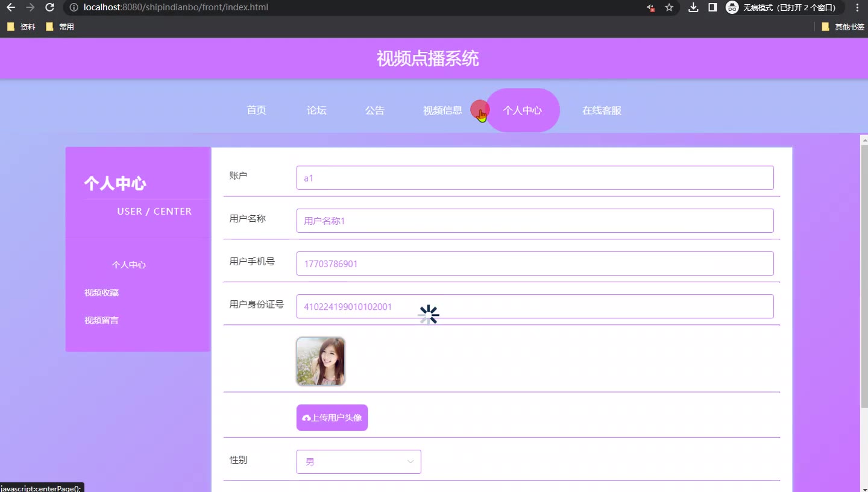Viewport: 868px width, 492px height.
Task: Click the 用户手机号 input field
Action: click(x=535, y=263)
